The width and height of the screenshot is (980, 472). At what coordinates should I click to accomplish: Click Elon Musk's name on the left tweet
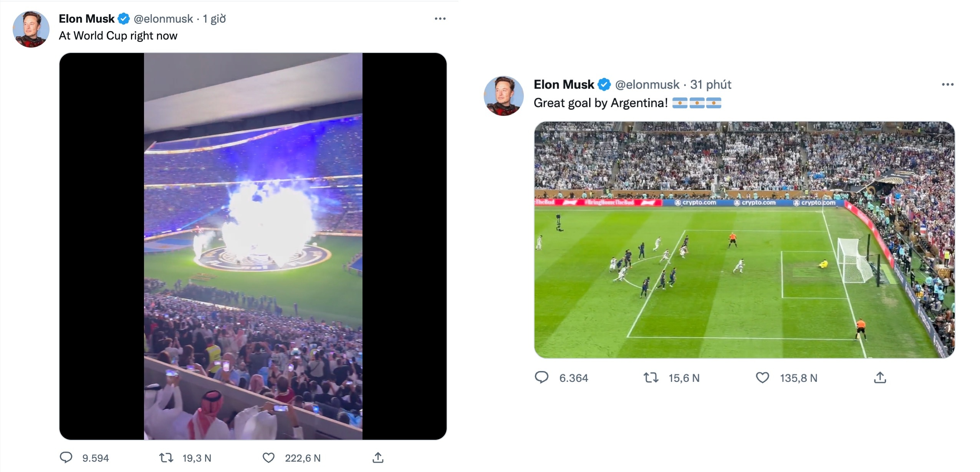[86, 18]
